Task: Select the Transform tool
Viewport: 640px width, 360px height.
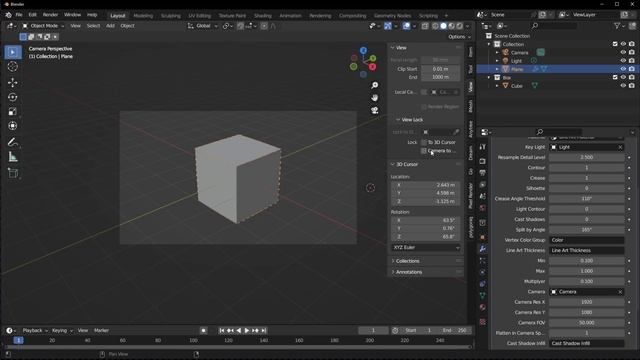Action: click(x=13, y=126)
